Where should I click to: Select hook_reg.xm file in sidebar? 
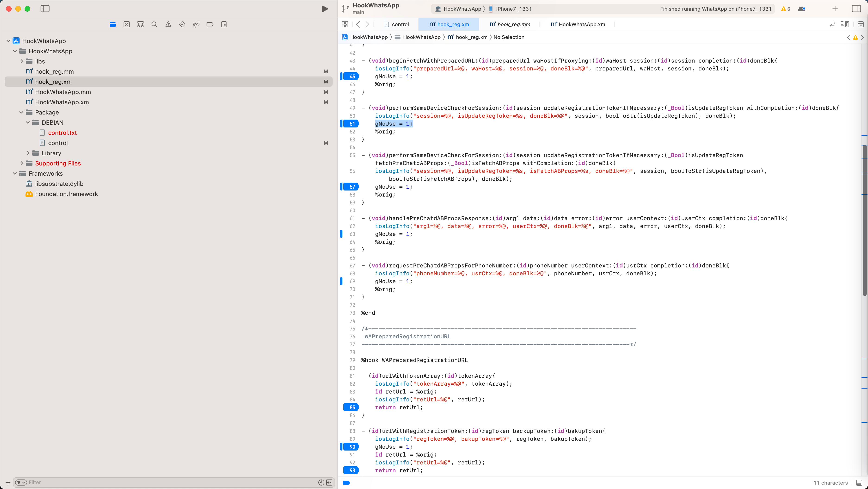point(53,81)
